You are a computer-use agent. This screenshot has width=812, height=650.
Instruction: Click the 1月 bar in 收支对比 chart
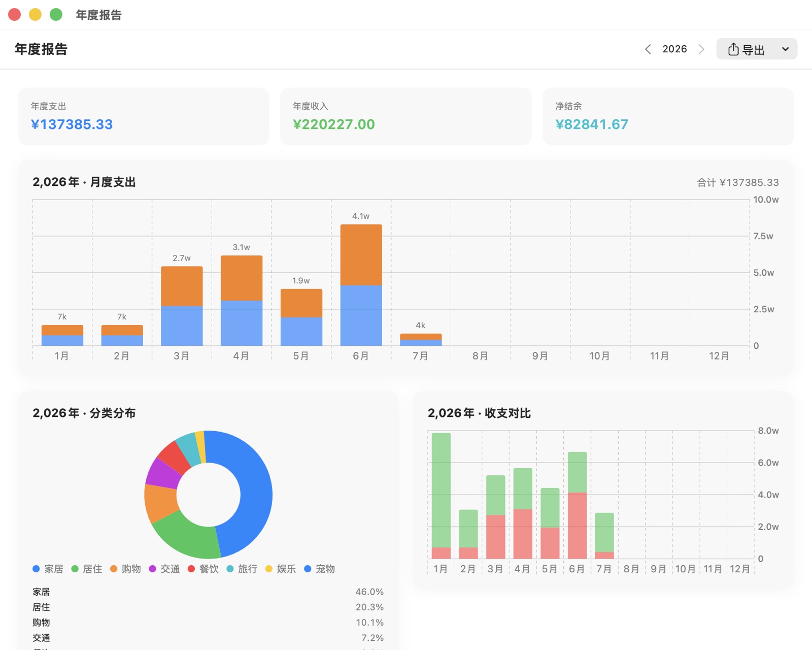click(441, 496)
